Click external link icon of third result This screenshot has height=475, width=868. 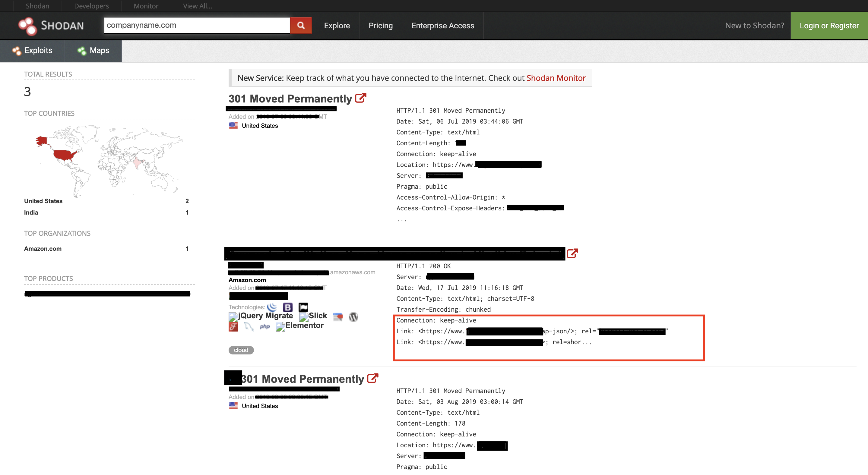(x=373, y=378)
